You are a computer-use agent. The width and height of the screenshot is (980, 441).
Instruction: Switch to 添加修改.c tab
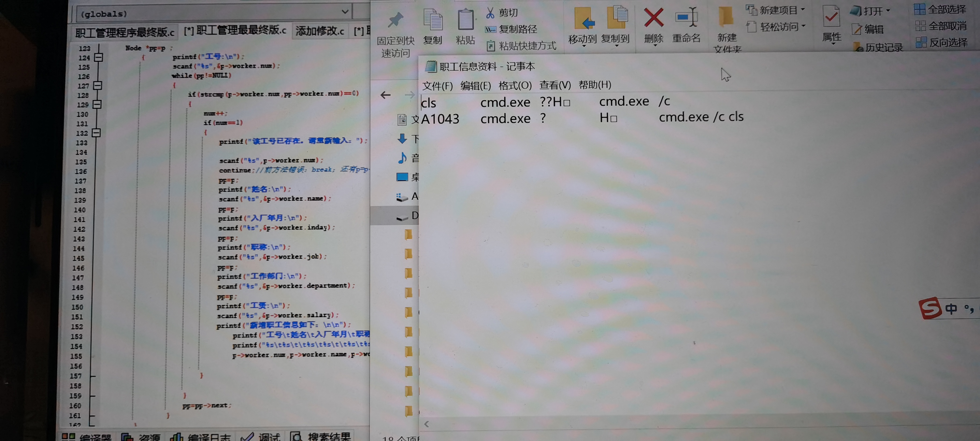(x=320, y=31)
